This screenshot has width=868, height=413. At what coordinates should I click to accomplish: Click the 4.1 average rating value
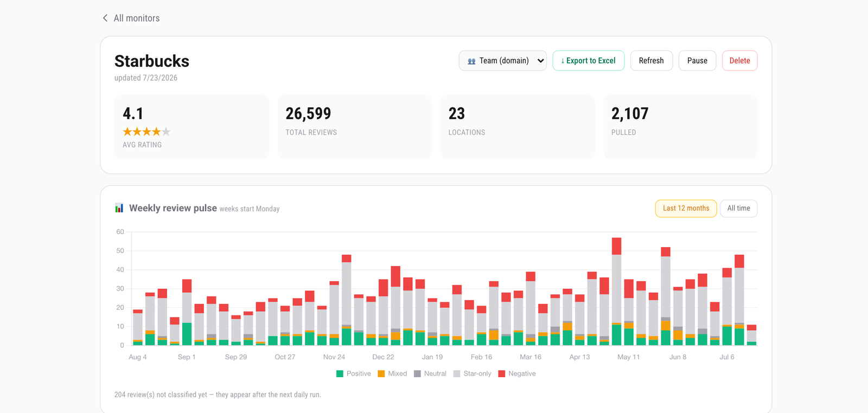coord(133,113)
